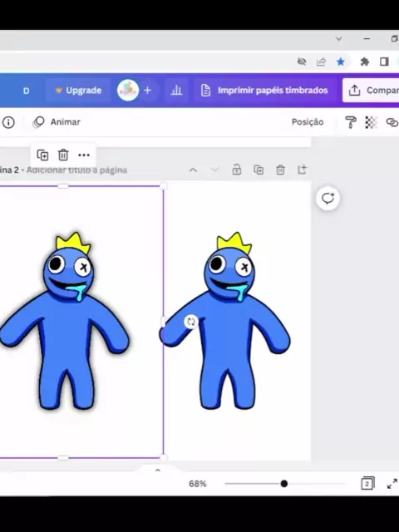Toggle the browser side panel icon
Screen dimensions: 399x532
pyautogui.click(x=384, y=62)
